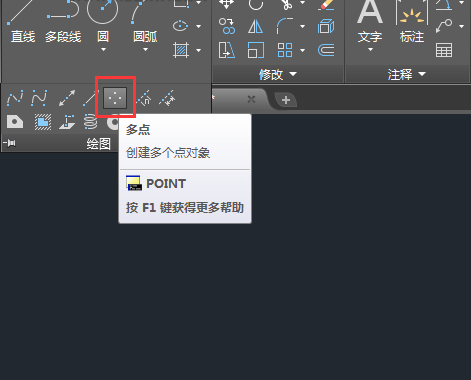Click the Scale tool icon
The image size is (471, 380).
tap(256, 50)
